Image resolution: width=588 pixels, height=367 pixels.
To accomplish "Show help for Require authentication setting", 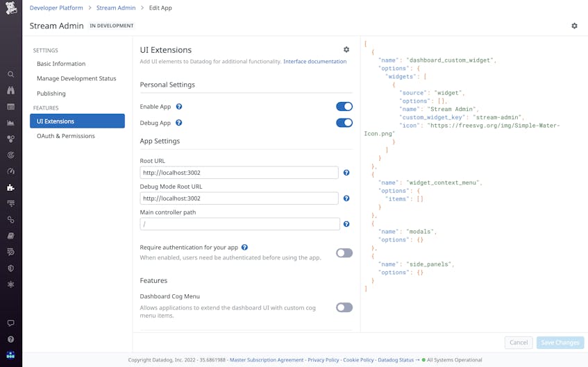I will (244, 248).
